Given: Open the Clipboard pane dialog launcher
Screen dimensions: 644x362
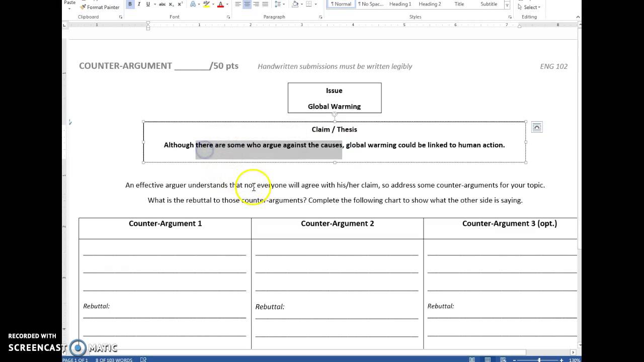Looking at the screenshot, I should click(121, 17).
